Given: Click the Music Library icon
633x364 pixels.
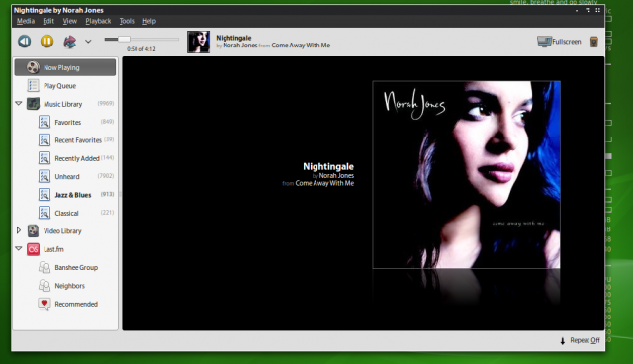Looking at the screenshot, I should click(x=33, y=104).
